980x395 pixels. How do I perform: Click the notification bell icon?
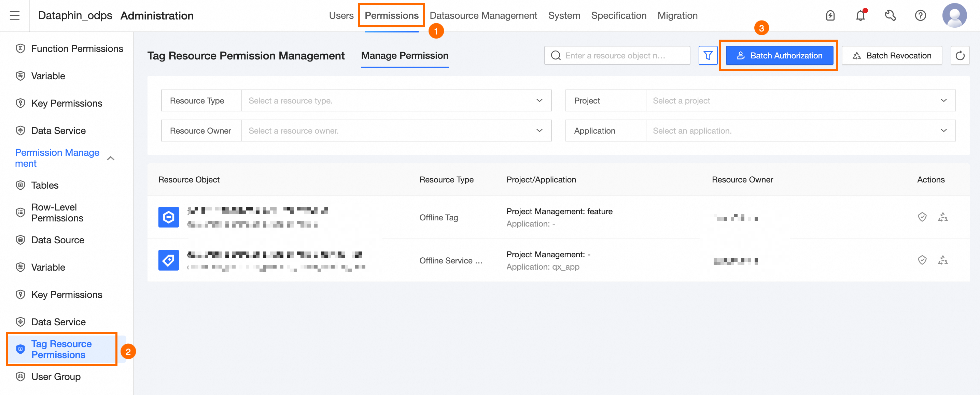coord(860,16)
